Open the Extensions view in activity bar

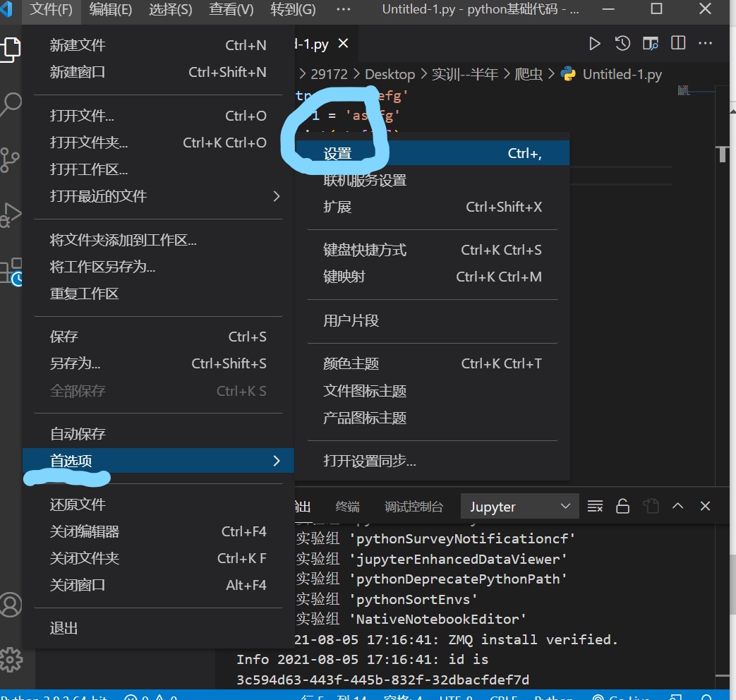(x=11, y=272)
